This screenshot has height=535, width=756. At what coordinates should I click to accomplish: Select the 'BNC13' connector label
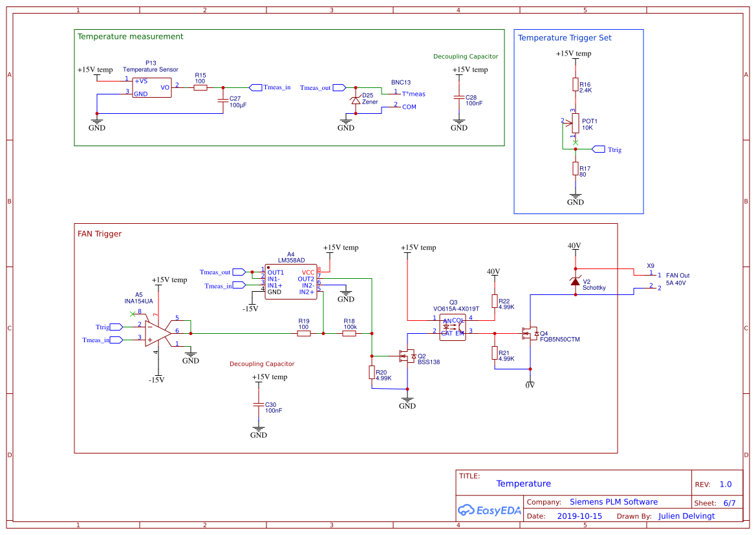point(401,83)
